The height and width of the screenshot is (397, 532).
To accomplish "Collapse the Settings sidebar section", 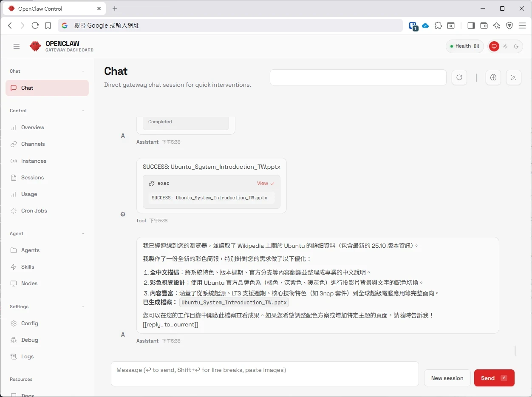I will tap(83, 306).
